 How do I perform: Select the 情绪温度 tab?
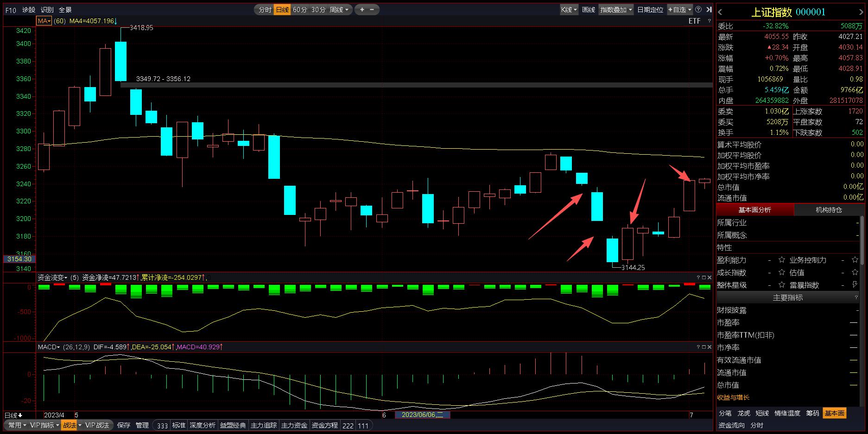tap(787, 413)
